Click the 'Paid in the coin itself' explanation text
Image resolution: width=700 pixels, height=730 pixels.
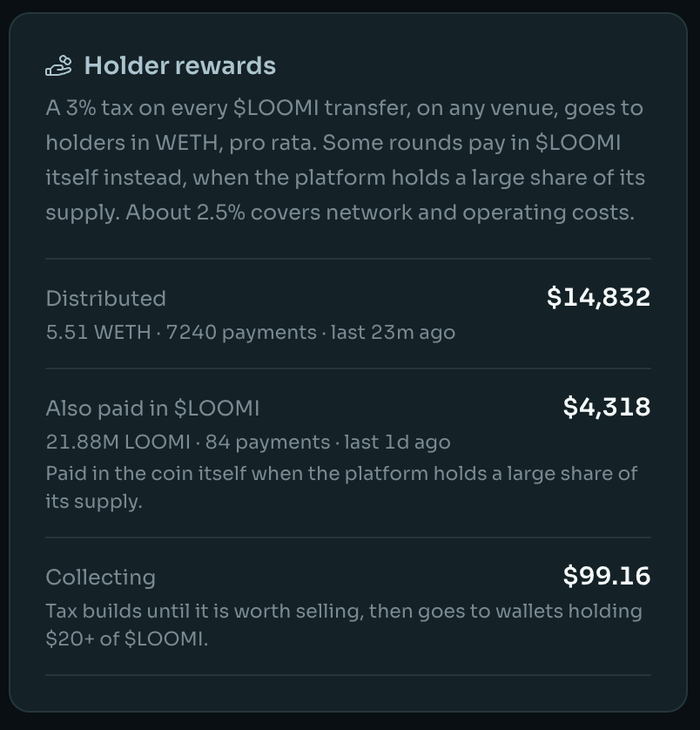click(x=341, y=488)
